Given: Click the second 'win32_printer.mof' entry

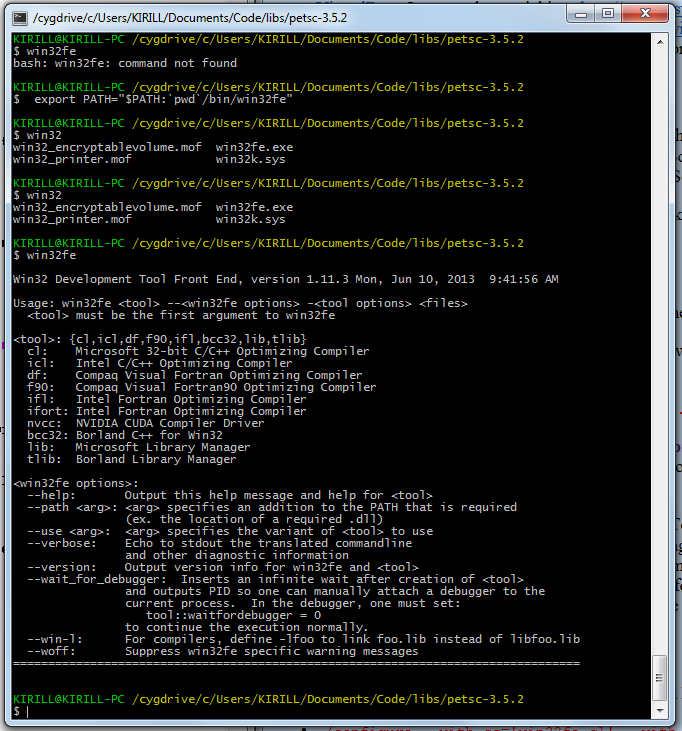Looking at the screenshot, I should (72, 219).
